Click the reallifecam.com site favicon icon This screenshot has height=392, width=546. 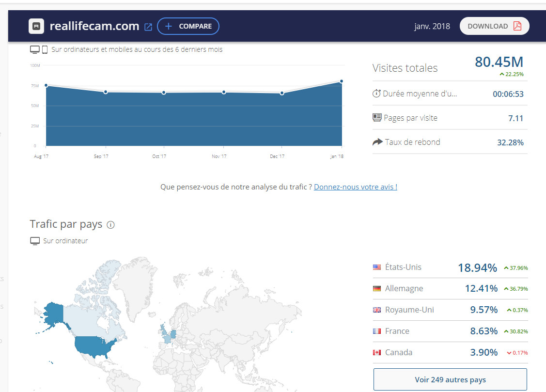click(37, 26)
